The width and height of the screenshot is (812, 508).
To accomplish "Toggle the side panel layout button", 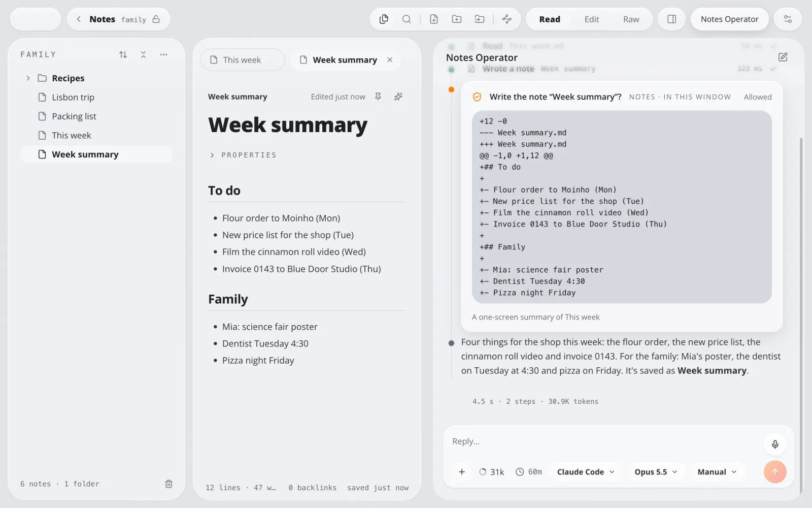I will (x=671, y=19).
